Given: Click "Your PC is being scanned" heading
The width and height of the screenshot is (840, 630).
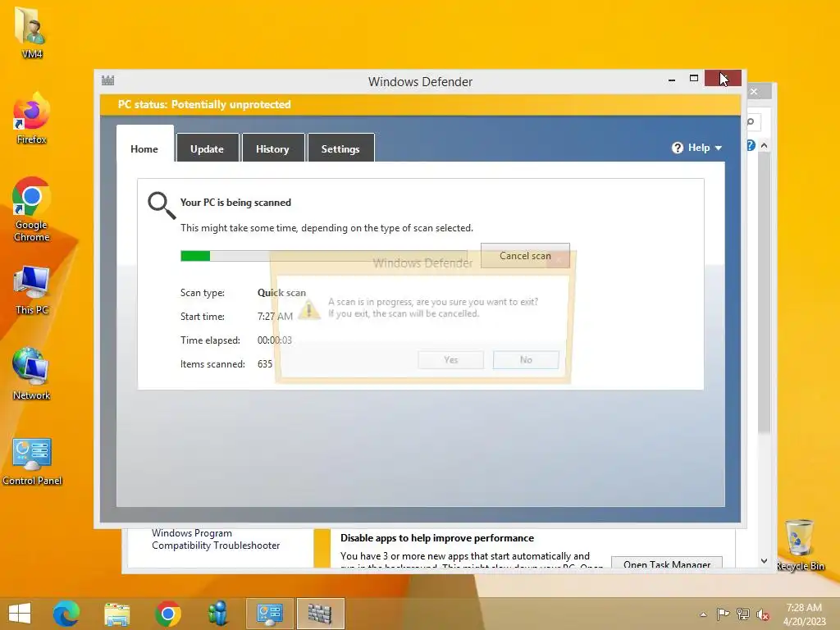Looking at the screenshot, I should (x=235, y=203).
